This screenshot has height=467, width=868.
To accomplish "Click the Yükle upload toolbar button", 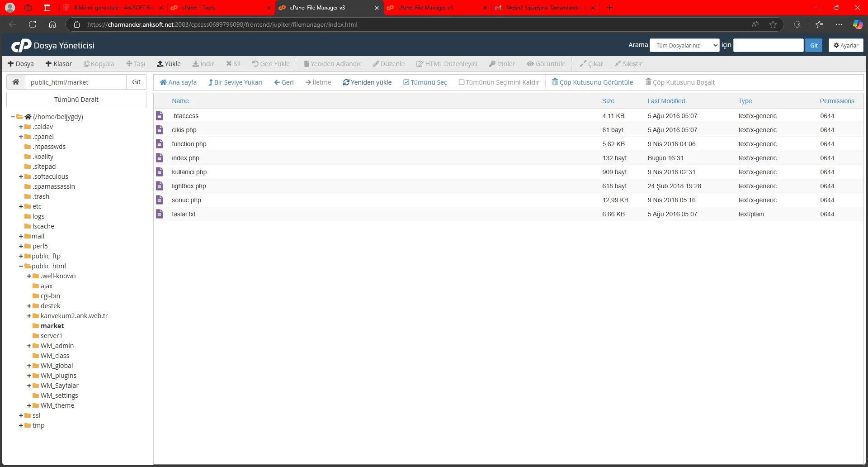I will (x=169, y=64).
